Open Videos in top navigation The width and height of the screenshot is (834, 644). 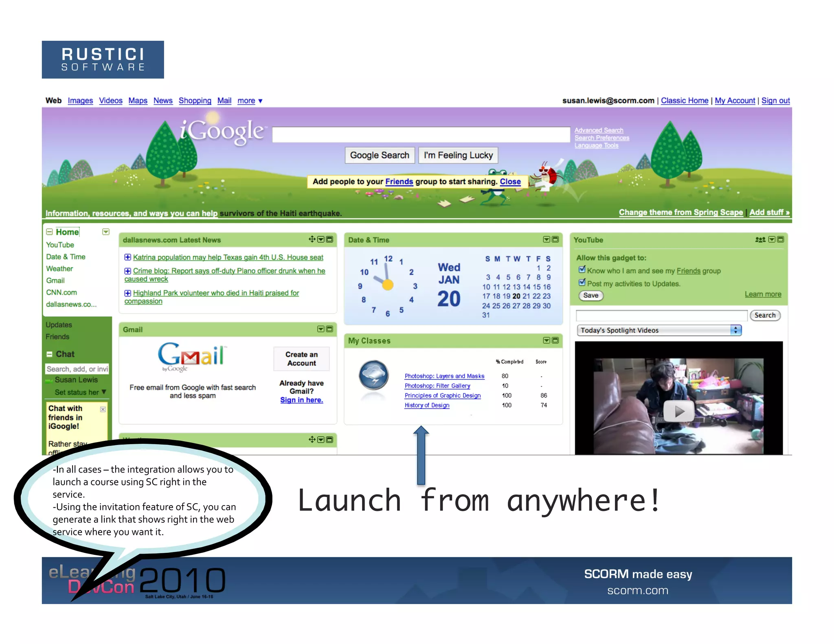pyautogui.click(x=111, y=101)
